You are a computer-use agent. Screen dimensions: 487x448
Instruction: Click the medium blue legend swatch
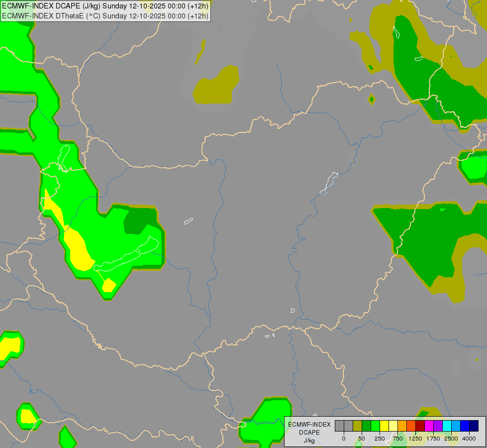465,426
